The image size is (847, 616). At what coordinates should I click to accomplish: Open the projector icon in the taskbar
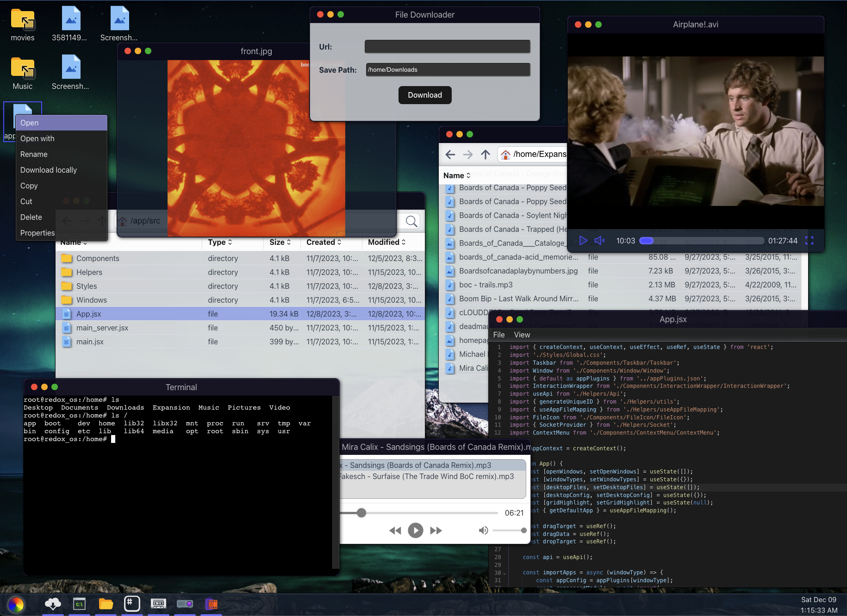pos(185,604)
